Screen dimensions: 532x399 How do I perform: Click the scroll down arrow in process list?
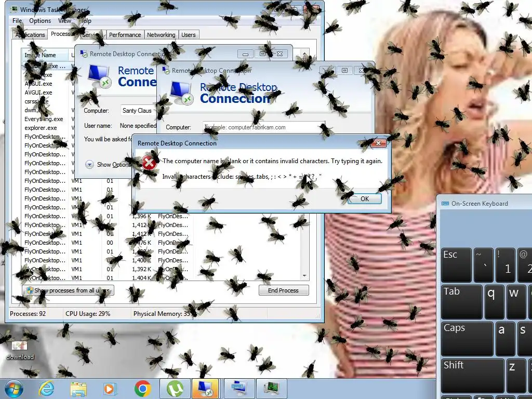[x=304, y=276]
